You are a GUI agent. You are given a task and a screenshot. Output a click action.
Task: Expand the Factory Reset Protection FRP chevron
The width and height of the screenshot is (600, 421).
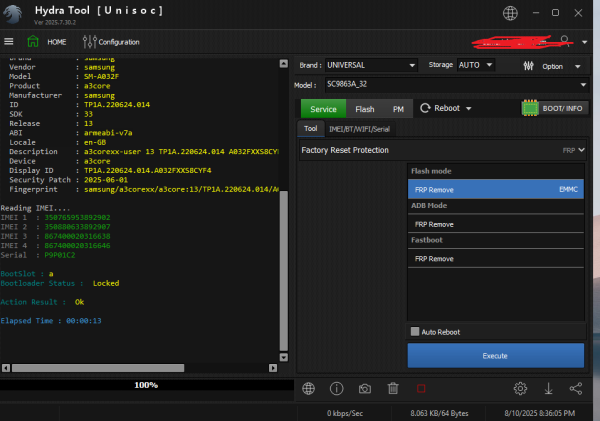(581, 150)
